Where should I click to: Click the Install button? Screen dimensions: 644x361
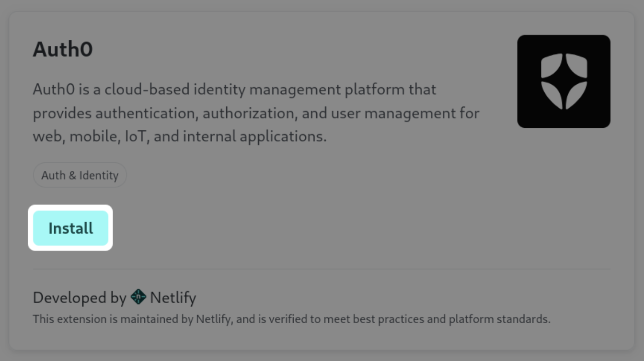[x=70, y=228]
